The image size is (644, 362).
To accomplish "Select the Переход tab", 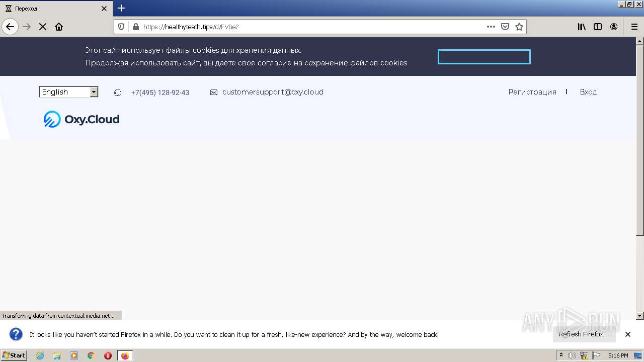I will tap(55, 9).
